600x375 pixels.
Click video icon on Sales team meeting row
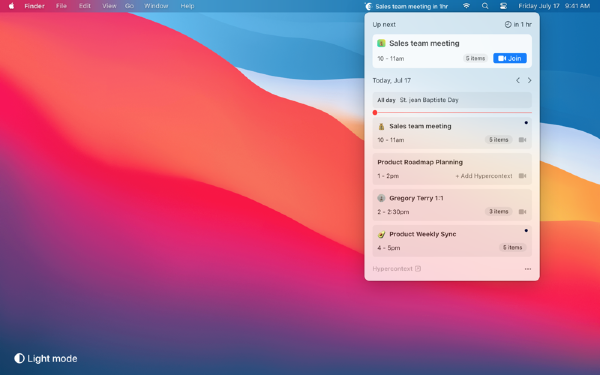(x=522, y=140)
